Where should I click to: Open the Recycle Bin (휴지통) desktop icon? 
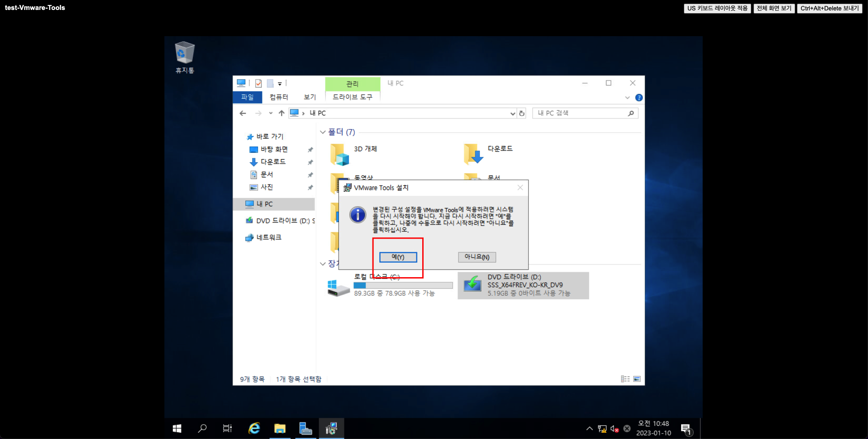(x=185, y=57)
